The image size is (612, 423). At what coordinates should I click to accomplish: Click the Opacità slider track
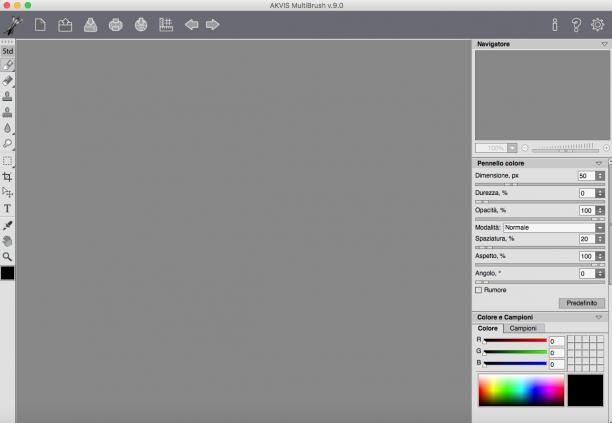[x=540, y=219]
